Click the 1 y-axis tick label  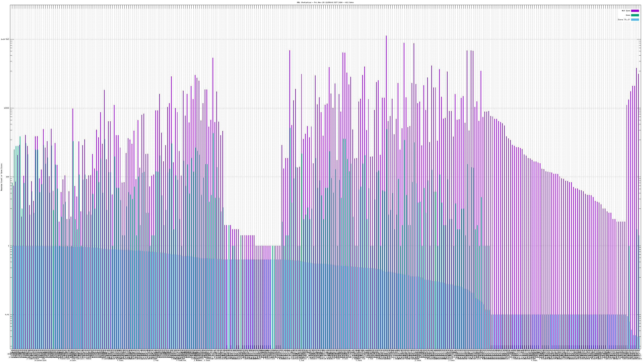pos(8,246)
